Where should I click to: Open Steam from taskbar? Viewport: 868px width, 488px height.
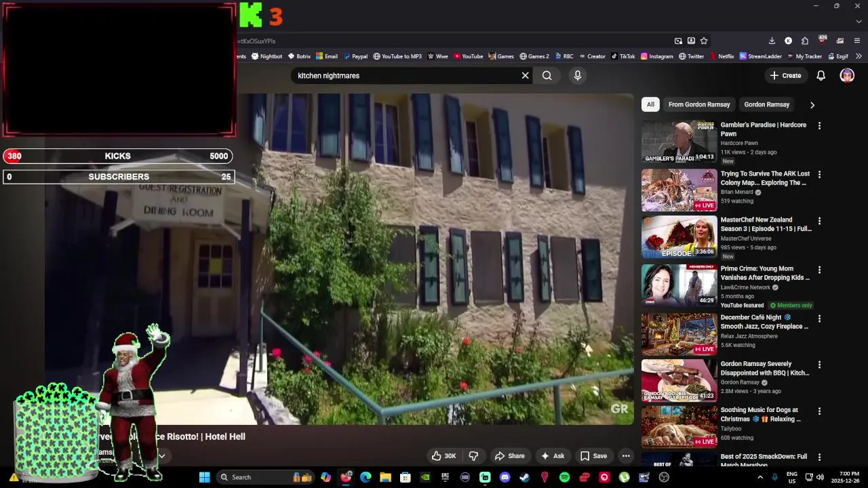click(x=524, y=477)
